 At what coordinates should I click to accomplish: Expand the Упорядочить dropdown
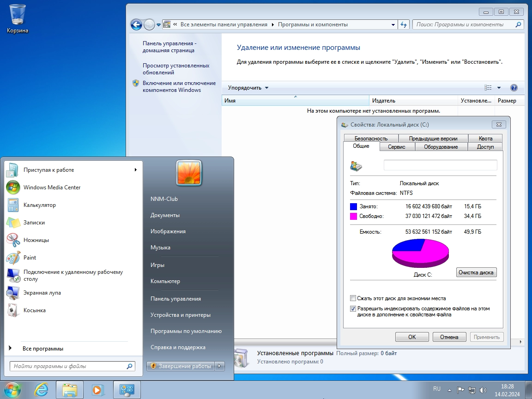tap(248, 88)
